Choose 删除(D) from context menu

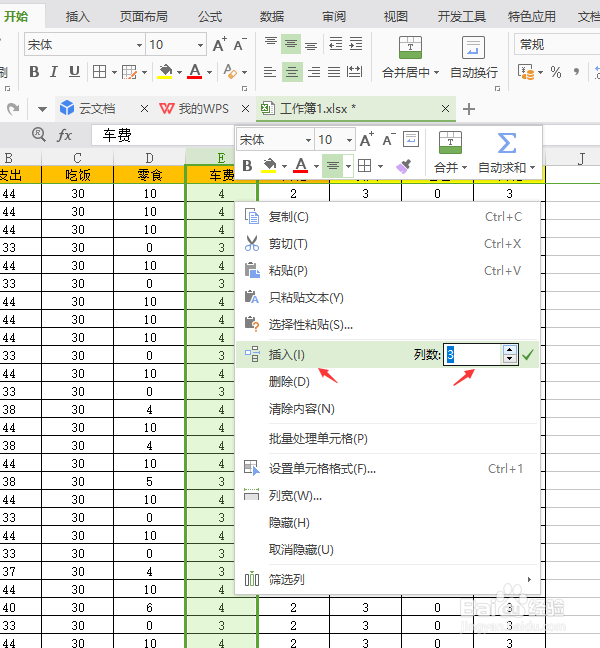388,381
